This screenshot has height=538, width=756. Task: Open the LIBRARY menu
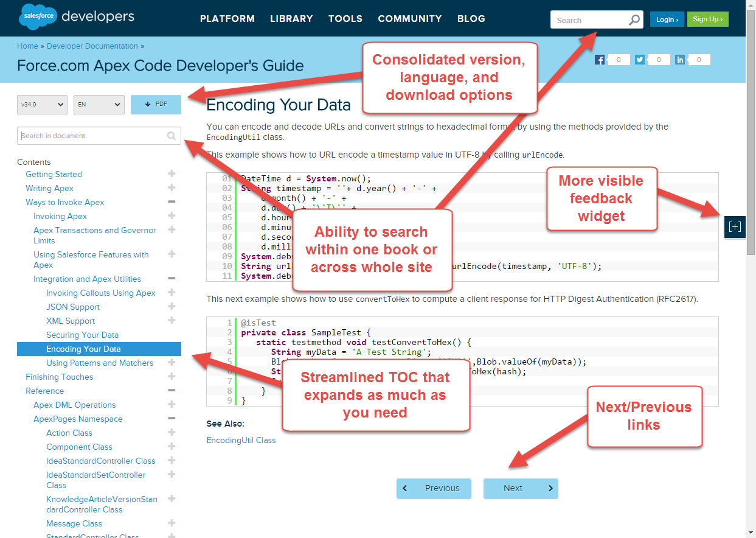pos(291,19)
